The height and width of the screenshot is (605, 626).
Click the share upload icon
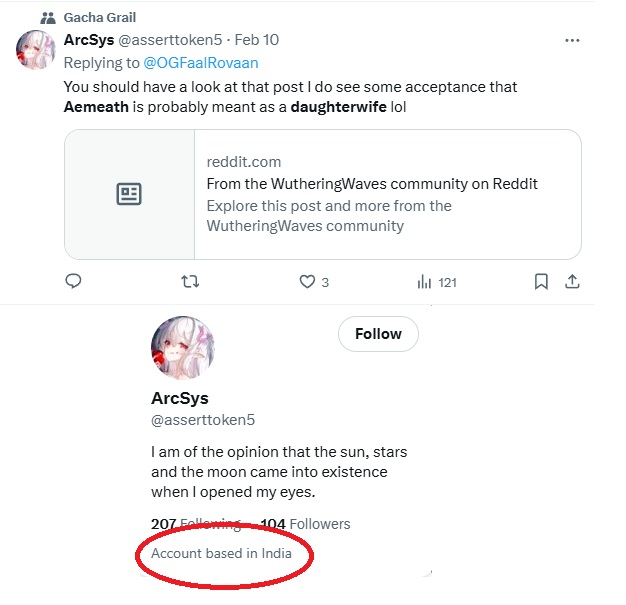point(573,282)
